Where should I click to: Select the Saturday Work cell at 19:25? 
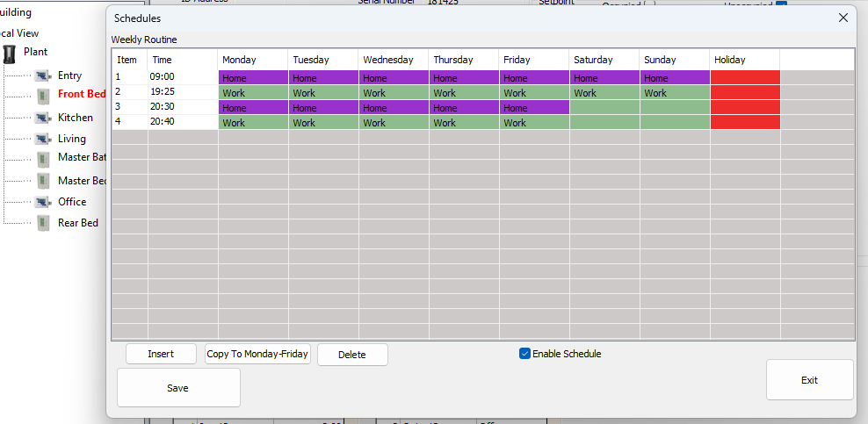click(x=604, y=92)
